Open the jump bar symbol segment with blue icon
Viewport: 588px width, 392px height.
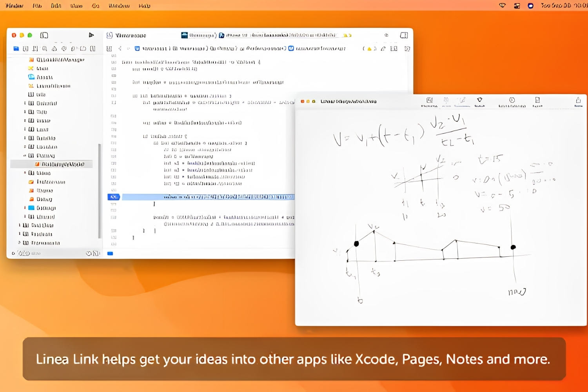tap(317, 49)
